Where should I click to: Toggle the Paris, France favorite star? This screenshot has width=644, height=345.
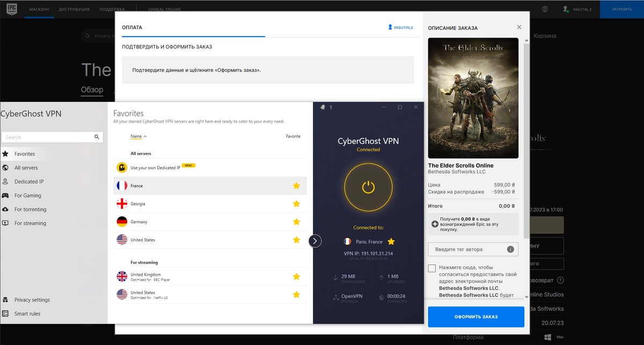[391, 241]
